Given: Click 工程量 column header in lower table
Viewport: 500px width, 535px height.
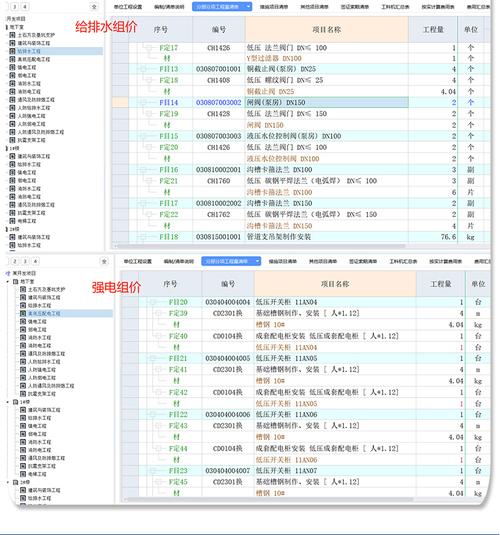Looking at the screenshot, I should 441,284.
